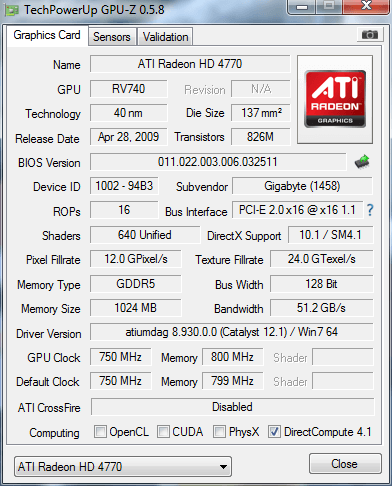Click the ATI Radeon logo

click(x=335, y=99)
